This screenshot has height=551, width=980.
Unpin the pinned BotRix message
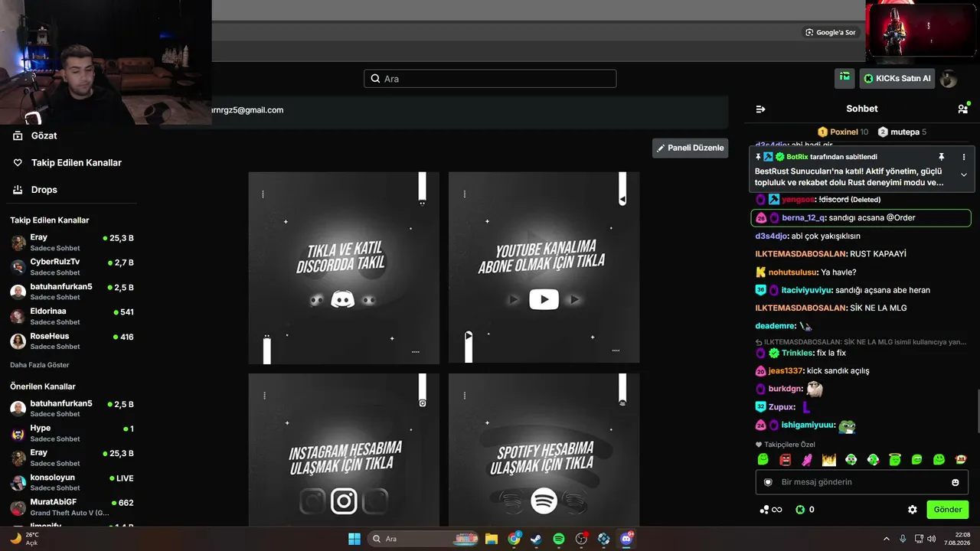click(x=942, y=157)
